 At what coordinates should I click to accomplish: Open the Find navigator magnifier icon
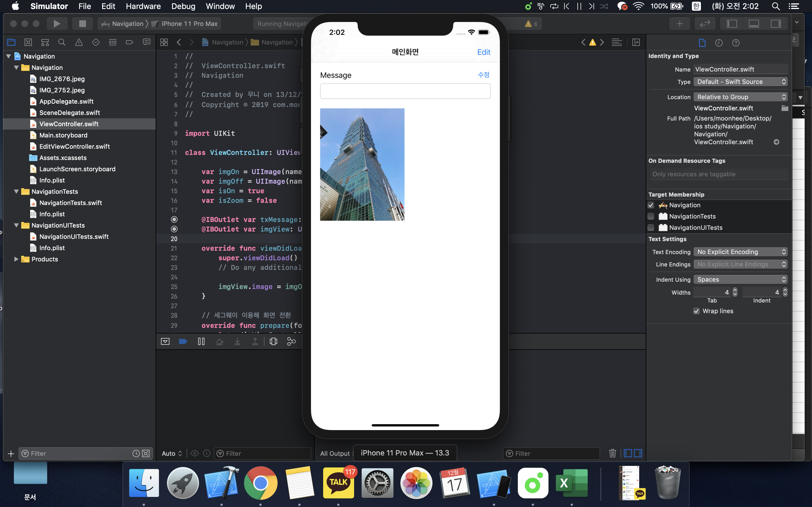(x=62, y=42)
